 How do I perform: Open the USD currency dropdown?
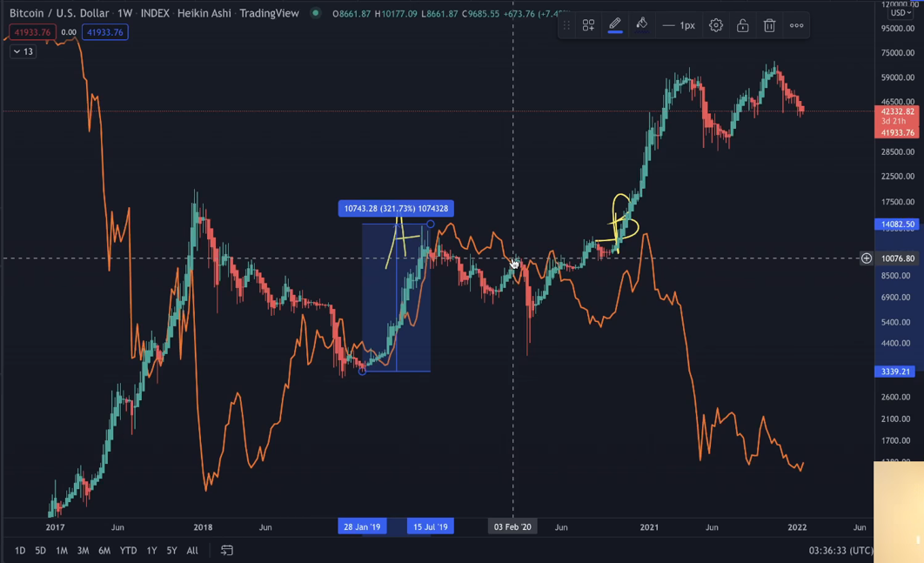click(x=901, y=12)
